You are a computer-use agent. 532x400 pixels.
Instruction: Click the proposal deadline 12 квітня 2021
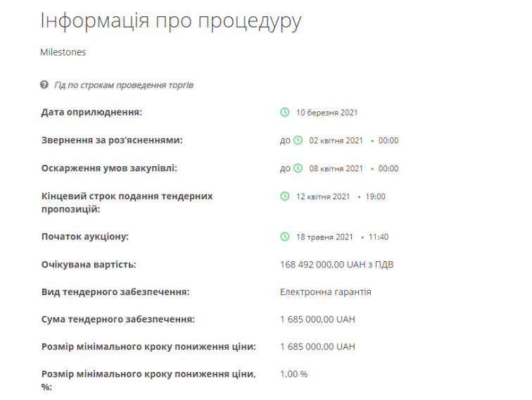pos(322,196)
